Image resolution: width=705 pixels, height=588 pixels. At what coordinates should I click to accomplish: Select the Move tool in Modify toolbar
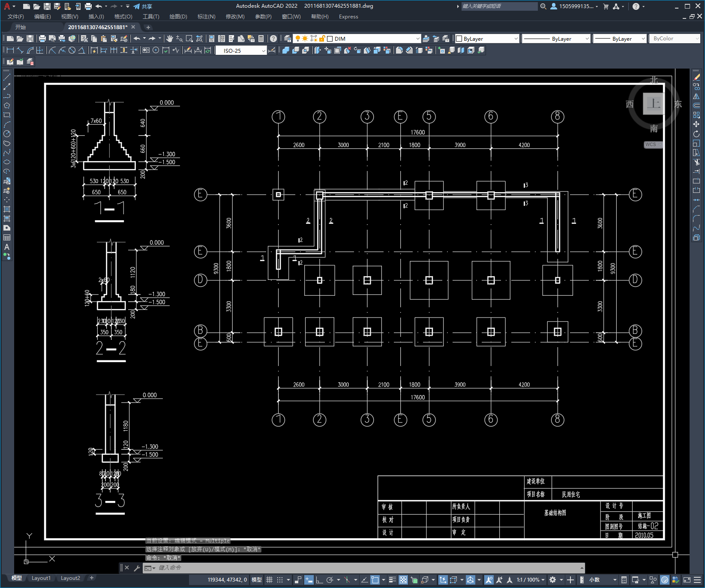click(696, 124)
